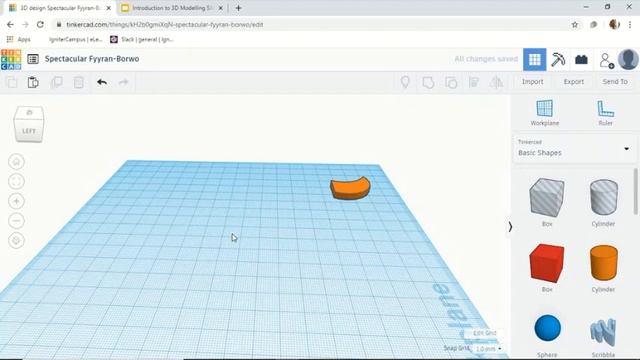Click the Home view button

coord(16,162)
